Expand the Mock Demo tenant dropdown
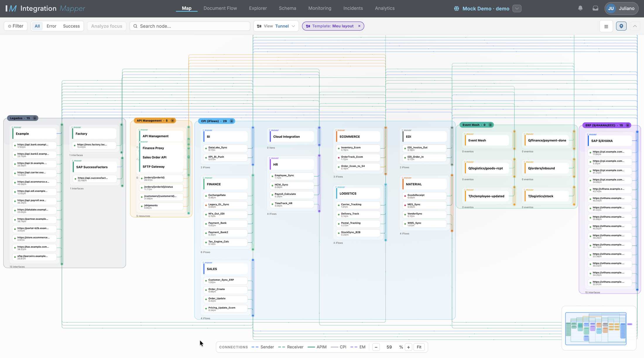 coord(517,8)
